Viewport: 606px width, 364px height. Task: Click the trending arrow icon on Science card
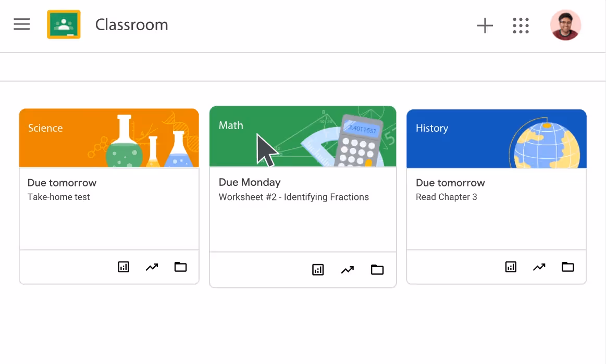152,267
